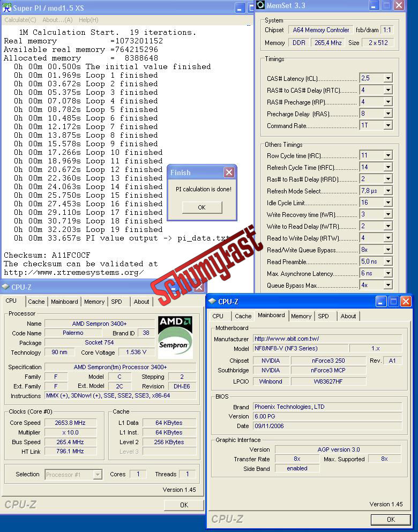The width and height of the screenshot is (418, 532).
Task: Open the Row Cycle time (tRC) dropdown
Action: pyautogui.click(x=388, y=155)
